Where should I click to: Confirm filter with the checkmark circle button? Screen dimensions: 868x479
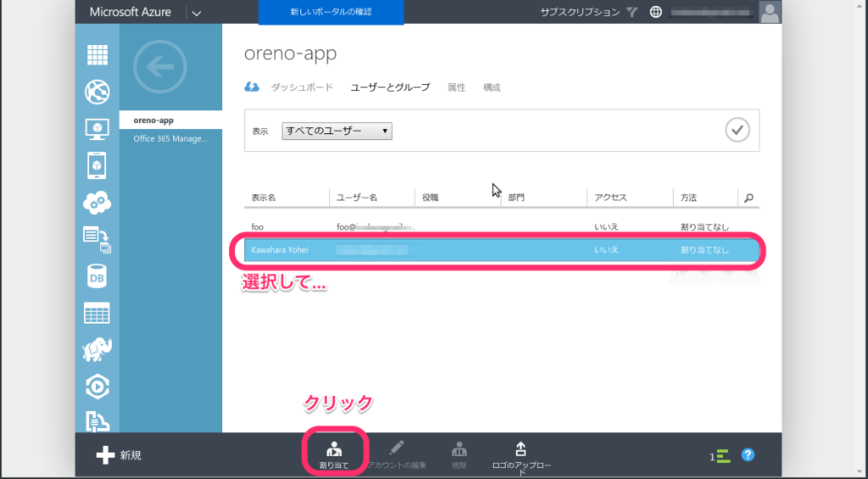pyautogui.click(x=737, y=130)
